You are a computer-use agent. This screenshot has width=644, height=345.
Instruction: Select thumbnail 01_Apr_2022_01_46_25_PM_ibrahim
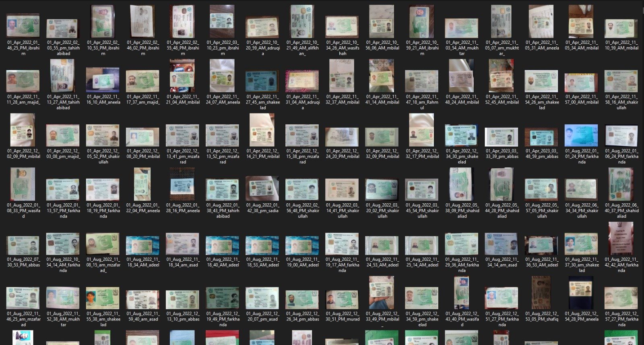coord(23,26)
